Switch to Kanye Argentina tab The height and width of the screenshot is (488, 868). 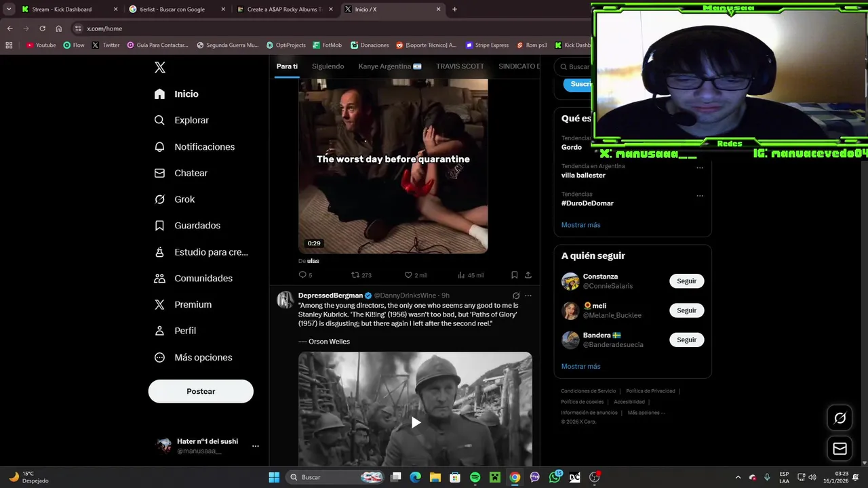click(x=390, y=66)
